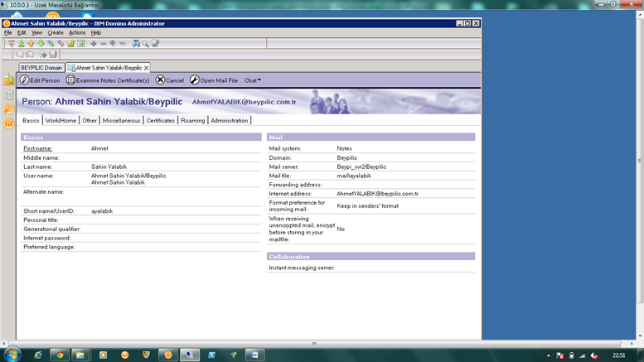Screen dimensions: 644x362
Task: Click the small plus expand toolbar icon
Action: 94,44
